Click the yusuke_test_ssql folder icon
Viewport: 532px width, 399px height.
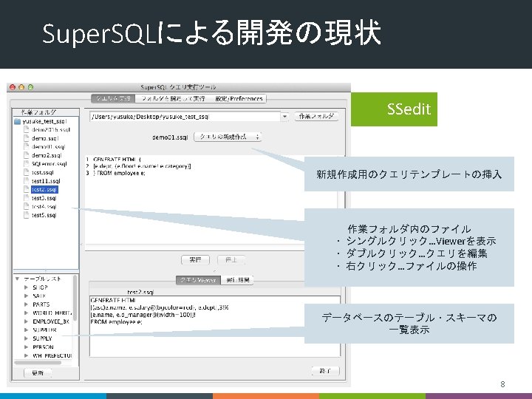pyautogui.click(x=18, y=121)
